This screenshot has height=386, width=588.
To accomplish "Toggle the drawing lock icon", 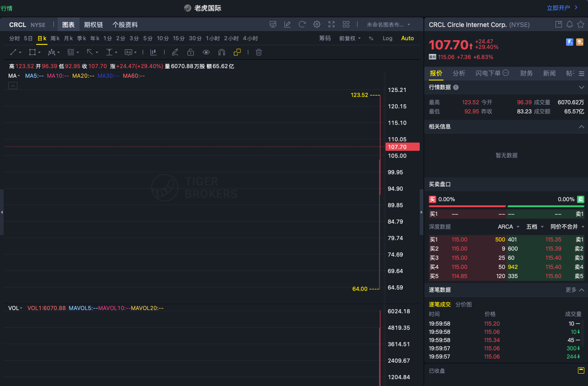I will (x=190, y=52).
